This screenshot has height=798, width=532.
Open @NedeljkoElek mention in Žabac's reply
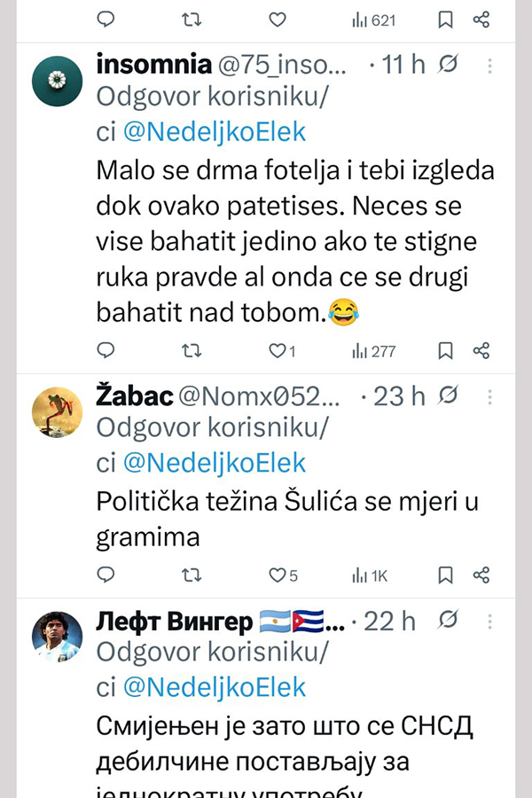213,462
